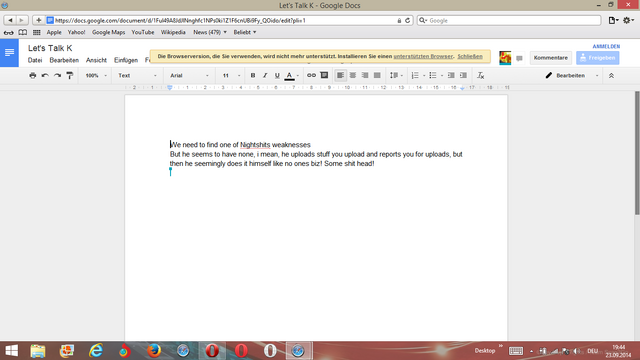Image resolution: width=640 pixels, height=360 pixels.
Task: Justify the text
Action: (377, 76)
